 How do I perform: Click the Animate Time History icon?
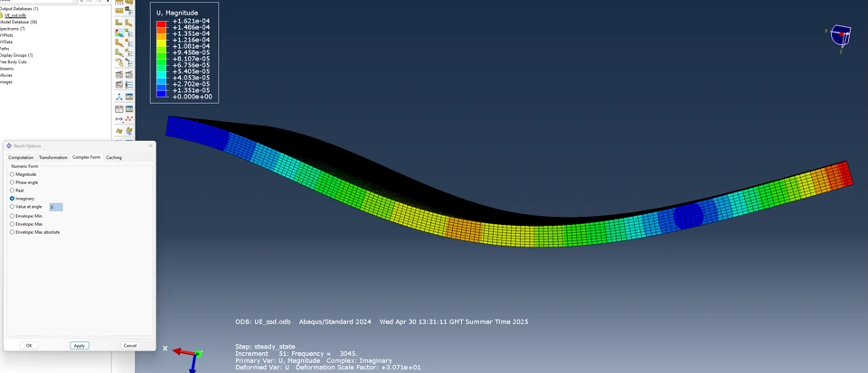129,74
